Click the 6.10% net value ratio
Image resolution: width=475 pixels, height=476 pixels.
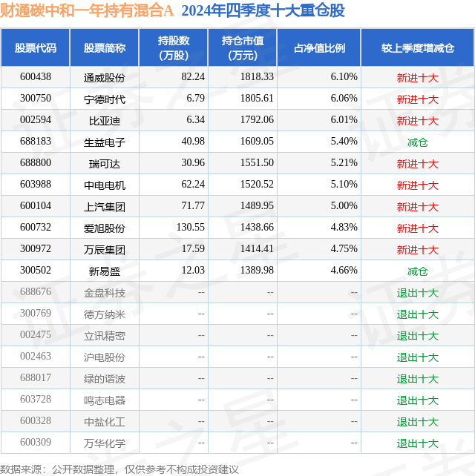coord(344,77)
